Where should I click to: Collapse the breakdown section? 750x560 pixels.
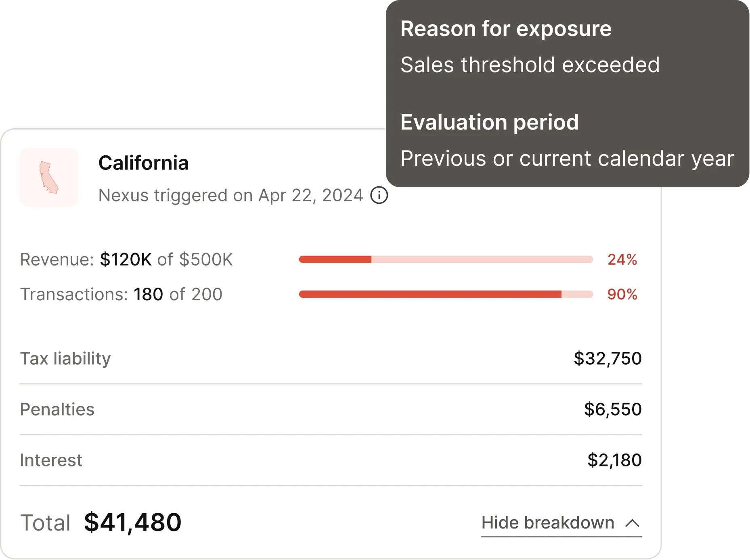coord(561,522)
